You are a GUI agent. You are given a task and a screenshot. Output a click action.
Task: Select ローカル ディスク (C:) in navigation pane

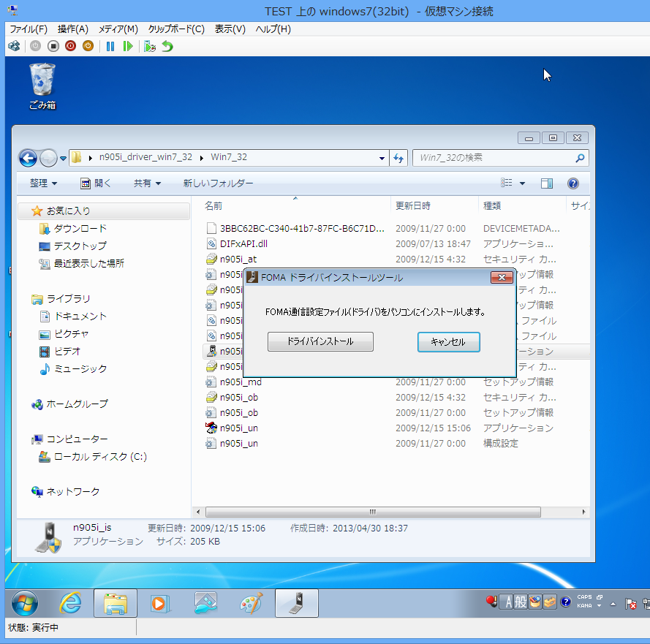[100, 457]
